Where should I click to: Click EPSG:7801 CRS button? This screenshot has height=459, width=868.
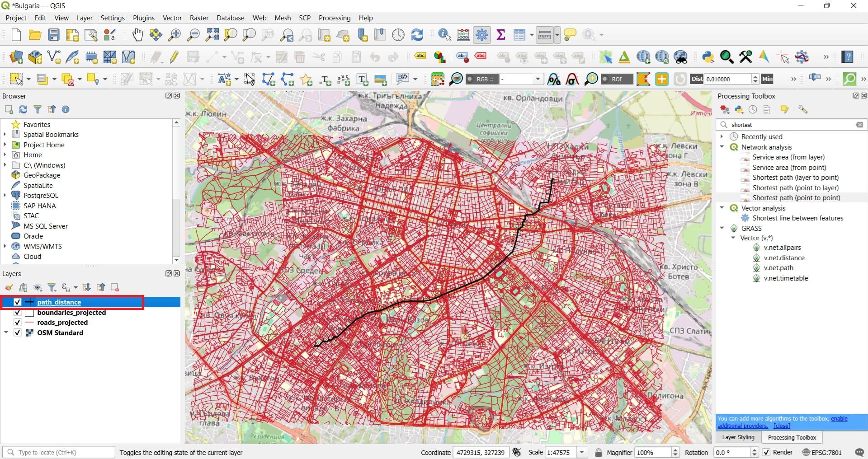click(x=822, y=453)
